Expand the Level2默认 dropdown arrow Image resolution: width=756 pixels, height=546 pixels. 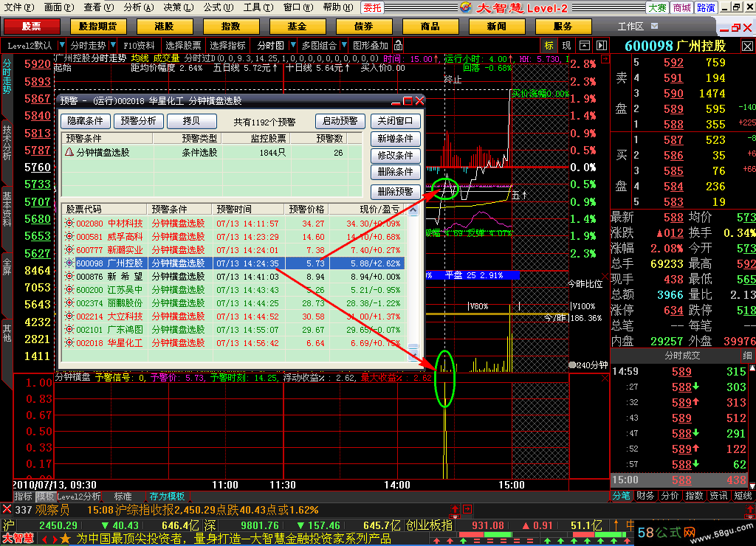[62, 45]
